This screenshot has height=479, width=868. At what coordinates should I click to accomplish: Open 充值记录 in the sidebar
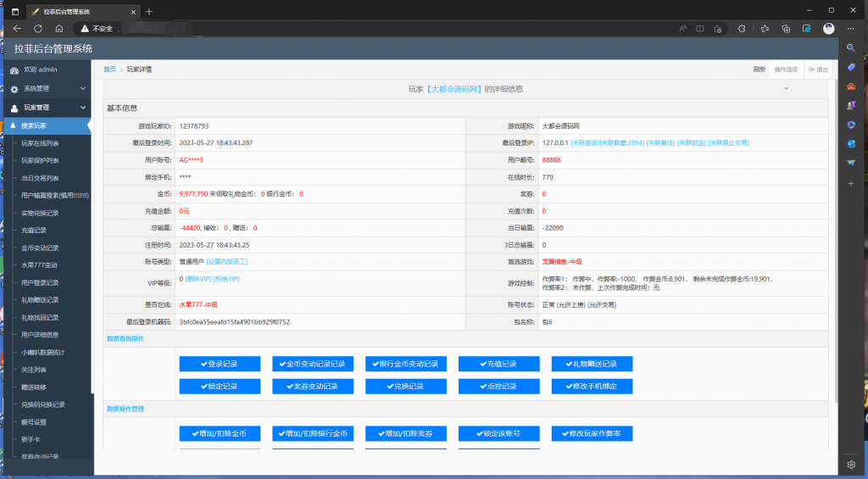34,231
